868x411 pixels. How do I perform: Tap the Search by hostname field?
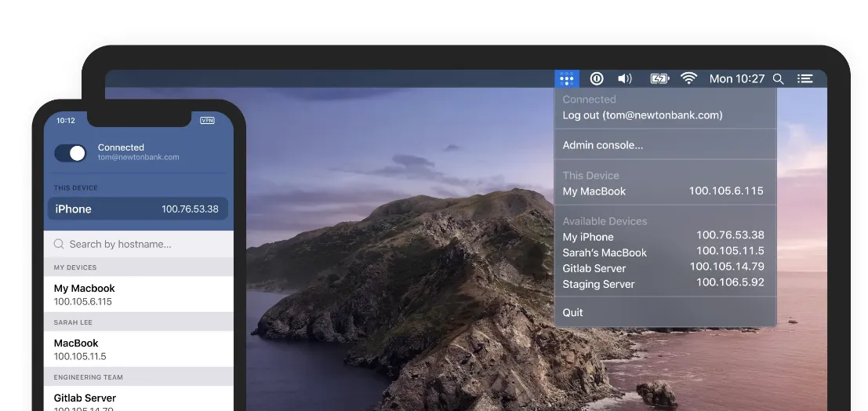(x=138, y=244)
